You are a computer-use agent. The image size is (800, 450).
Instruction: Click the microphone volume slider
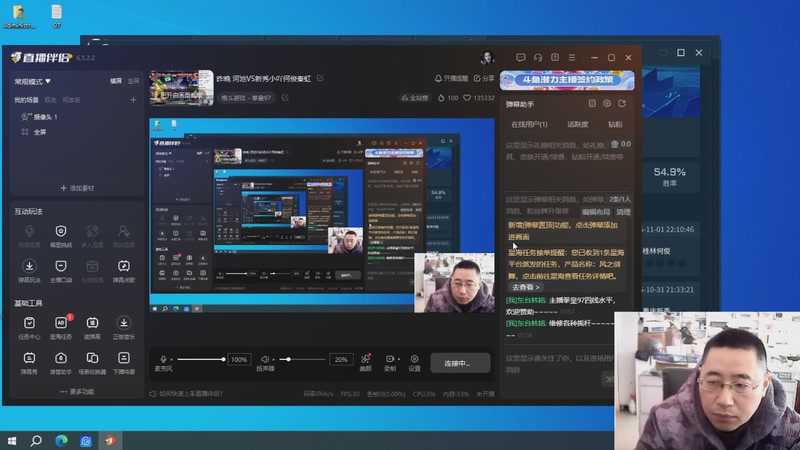tap(201, 360)
